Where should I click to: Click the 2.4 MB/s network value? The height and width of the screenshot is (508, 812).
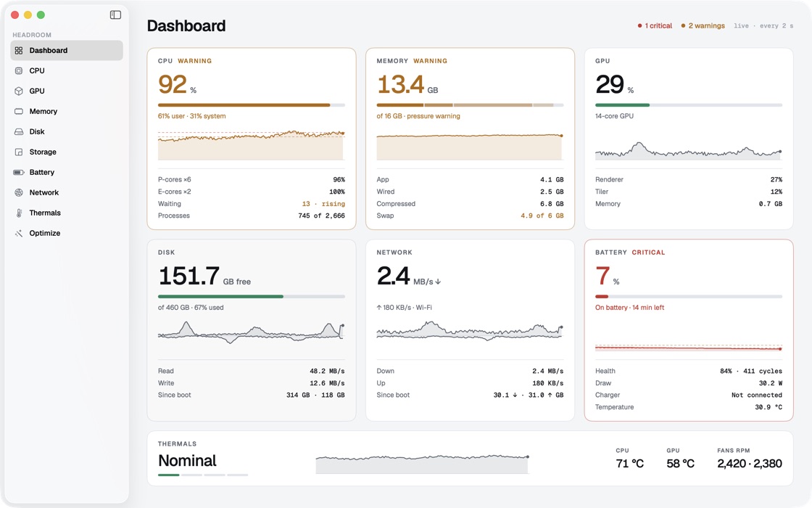409,276
